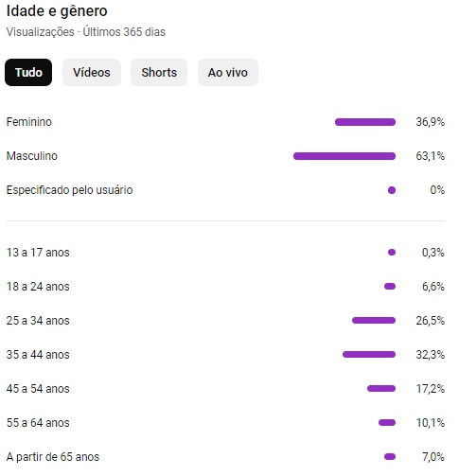This screenshot has height=476, width=459.
Task: Click the 32,3% value for 35-44
Action: pos(430,355)
